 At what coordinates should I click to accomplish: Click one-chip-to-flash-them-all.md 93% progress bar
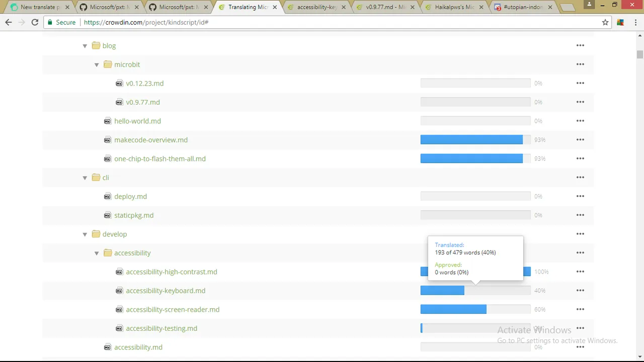(475, 158)
